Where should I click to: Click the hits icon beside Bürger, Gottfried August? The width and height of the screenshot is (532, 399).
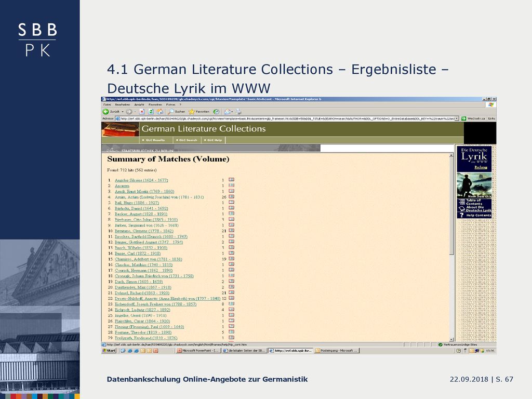click(231, 242)
